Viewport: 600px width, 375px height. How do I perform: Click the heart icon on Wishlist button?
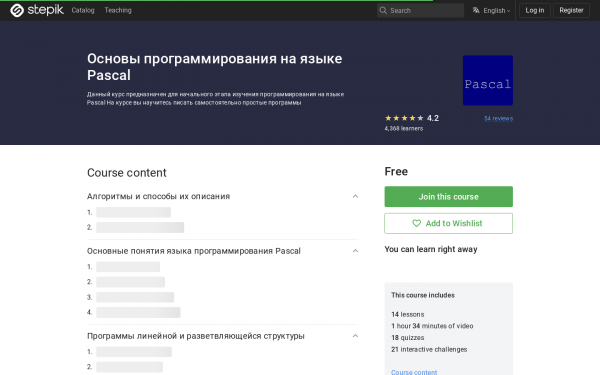(416, 223)
